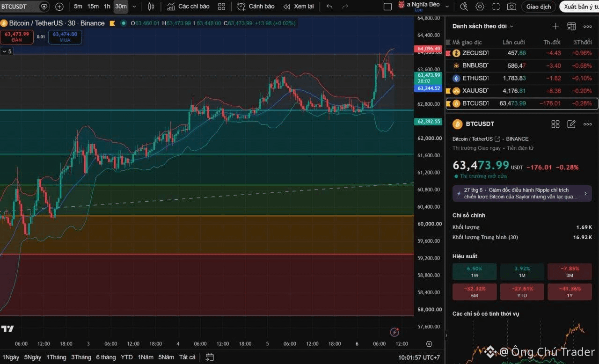Select the 1Năm date range
The width and height of the screenshot is (599, 364).
(x=146, y=357)
